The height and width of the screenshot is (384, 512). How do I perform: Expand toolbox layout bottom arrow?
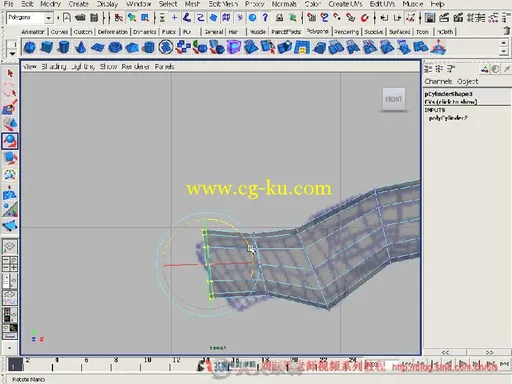coord(10,348)
